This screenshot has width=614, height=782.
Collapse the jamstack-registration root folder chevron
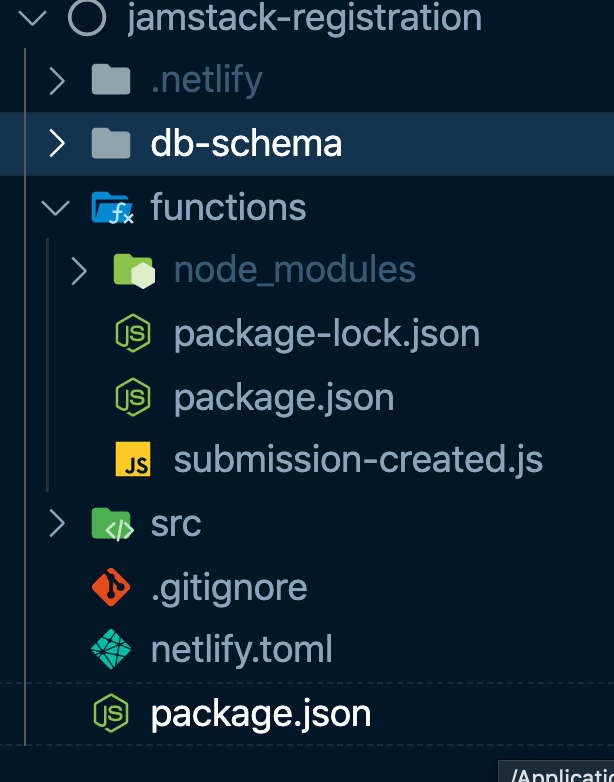pos(32,18)
